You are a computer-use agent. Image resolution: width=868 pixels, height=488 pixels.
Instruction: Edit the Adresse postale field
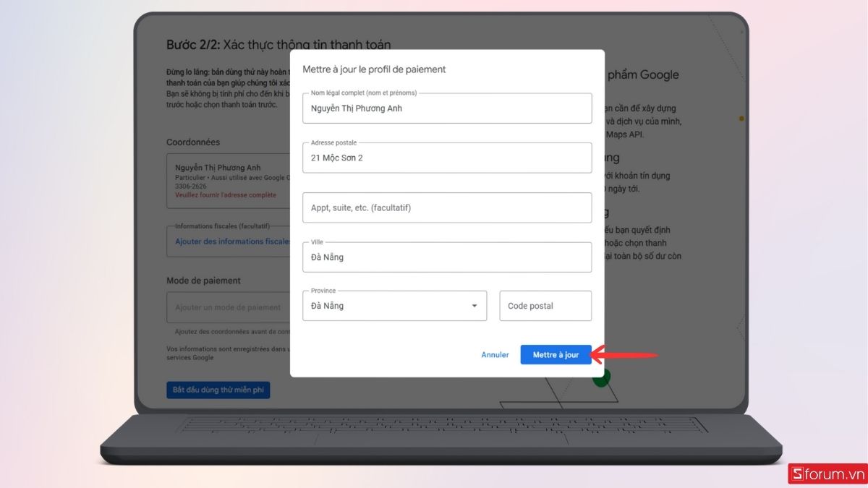click(447, 158)
